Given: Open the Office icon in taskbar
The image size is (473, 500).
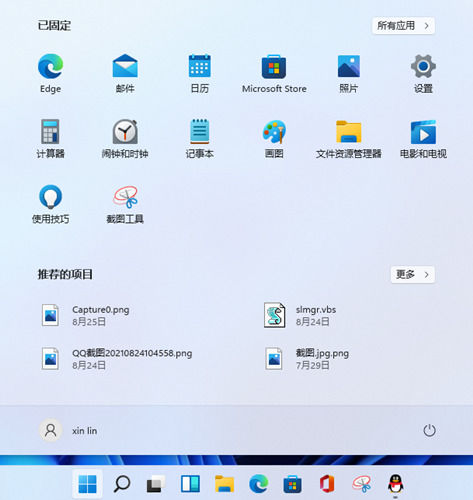Looking at the screenshot, I should point(327,484).
